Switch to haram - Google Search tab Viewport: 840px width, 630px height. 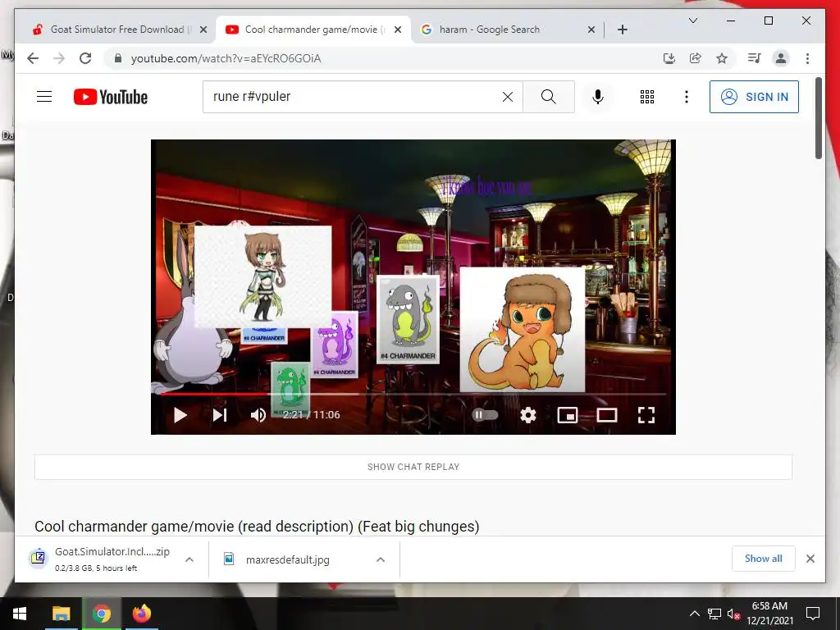[489, 30]
